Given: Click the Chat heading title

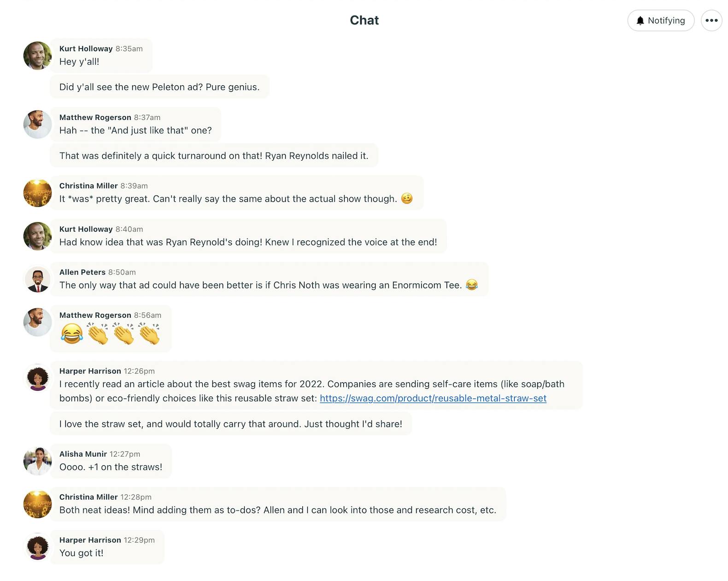Looking at the screenshot, I should [364, 20].
